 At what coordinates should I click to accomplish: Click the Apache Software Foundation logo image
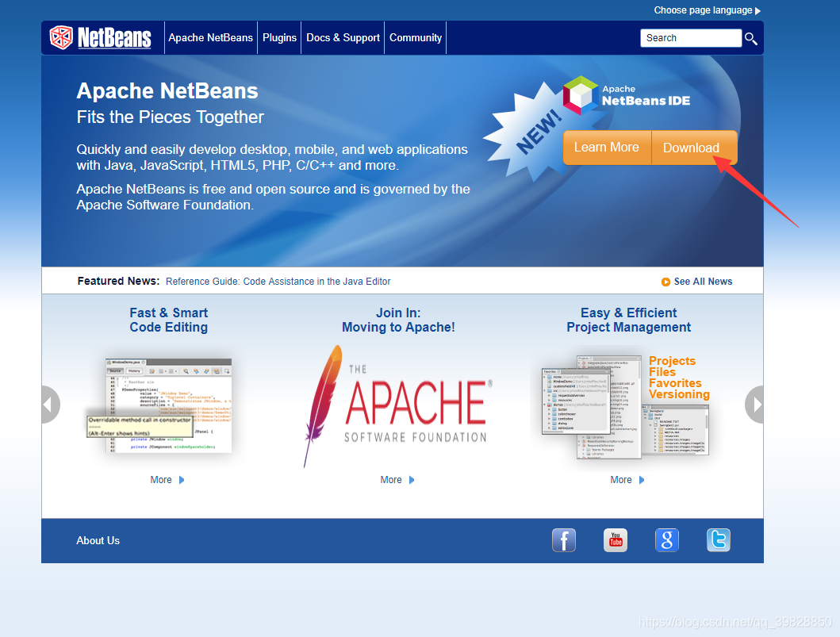(x=397, y=406)
